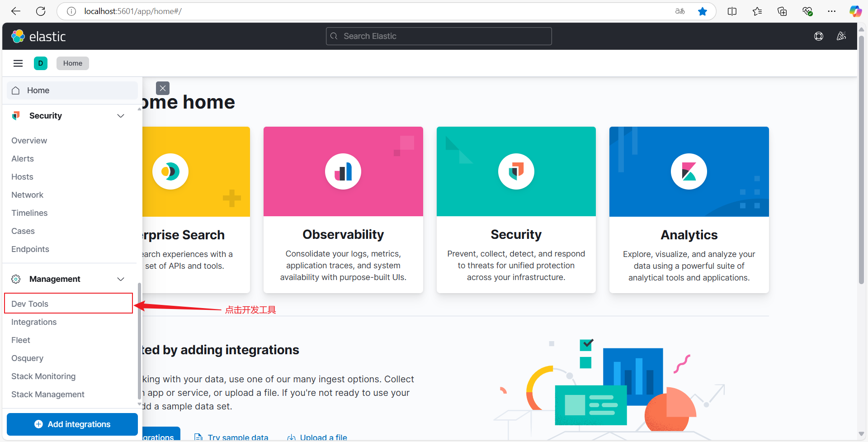This screenshot has width=868, height=442.
Task: Open Osquery under Management
Action: (27, 358)
